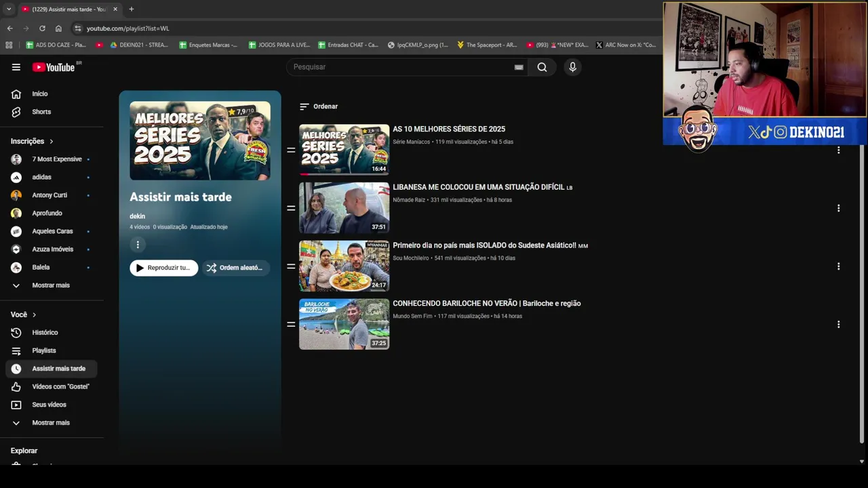Go to browser home page
This screenshot has height=488, width=868.
pos(58,28)
